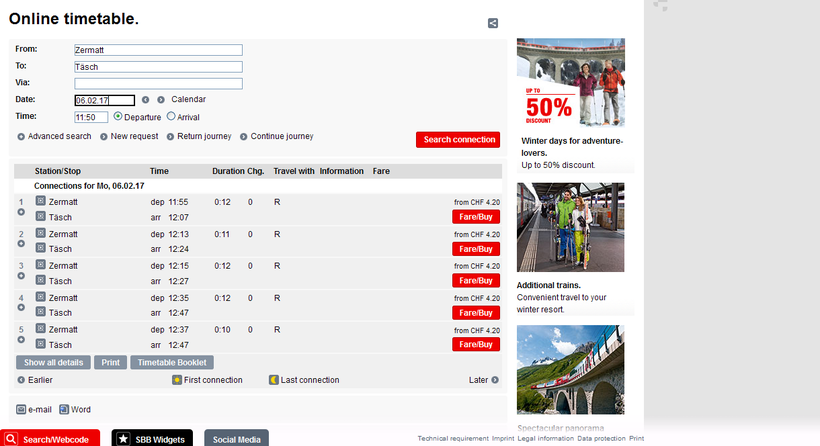
Task: Click the e-mail icon
Action: click(x=22, y=409)
